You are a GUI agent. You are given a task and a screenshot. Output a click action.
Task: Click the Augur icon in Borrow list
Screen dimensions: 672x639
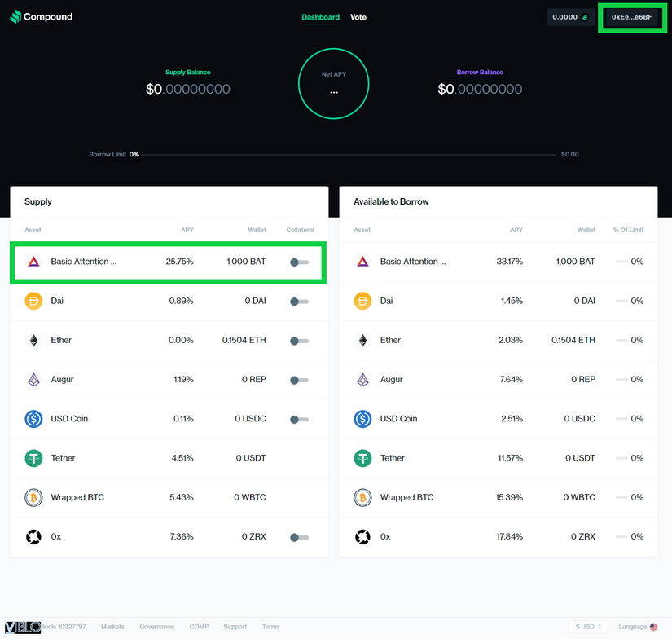pyautogui.click(x=362, y=380)
